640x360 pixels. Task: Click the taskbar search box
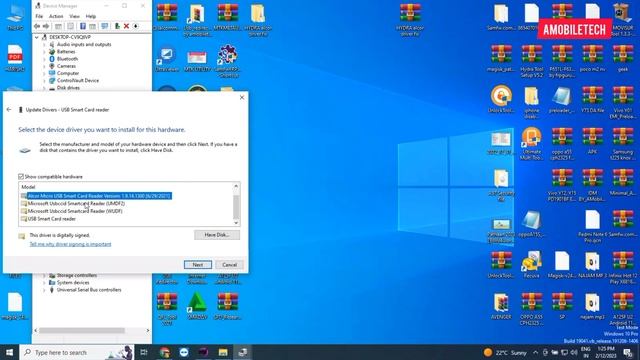(76, 352)
